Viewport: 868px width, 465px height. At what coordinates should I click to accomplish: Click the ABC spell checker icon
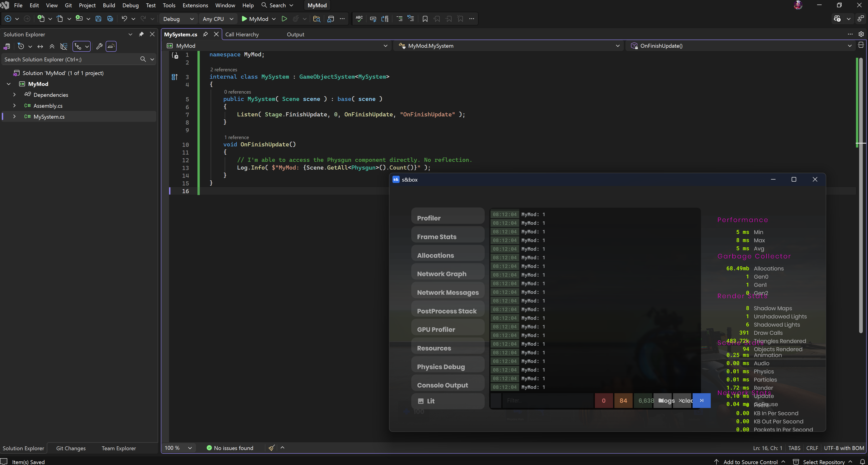tap(359, 19)
